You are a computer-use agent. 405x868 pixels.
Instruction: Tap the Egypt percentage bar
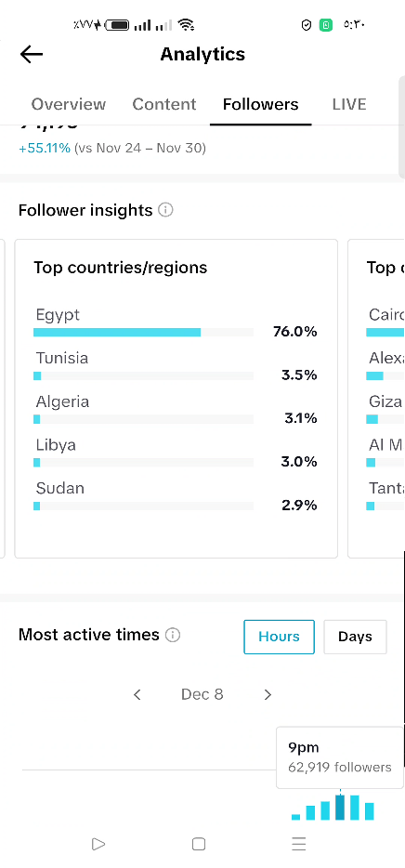pos(144,332)
